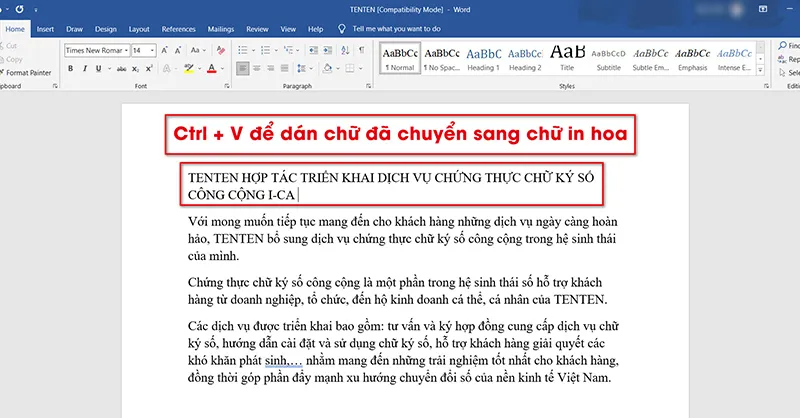Toggle Strikethrough formatting
800x418 pixels.
click(x=121, y=68)
